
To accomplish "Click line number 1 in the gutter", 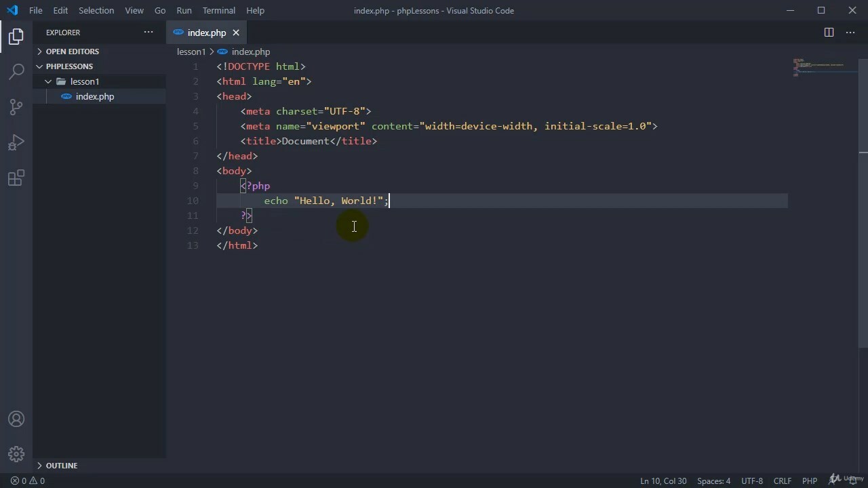I will coord(195,66).
